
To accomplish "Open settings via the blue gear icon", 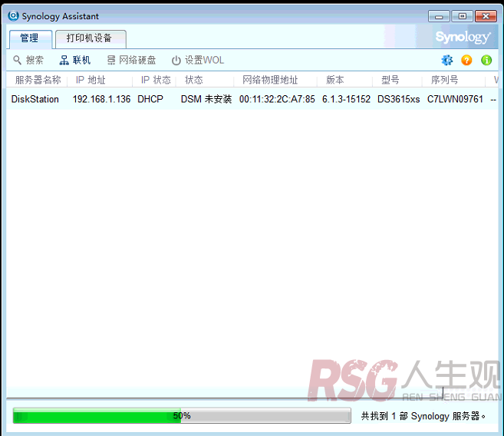I will 446,60.
